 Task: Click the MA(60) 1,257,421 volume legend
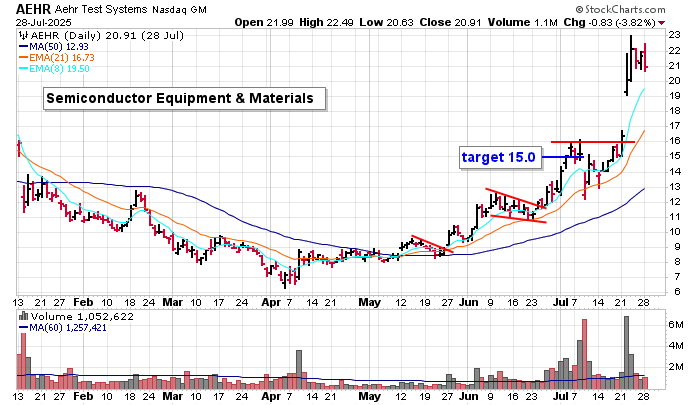[63, 328]
